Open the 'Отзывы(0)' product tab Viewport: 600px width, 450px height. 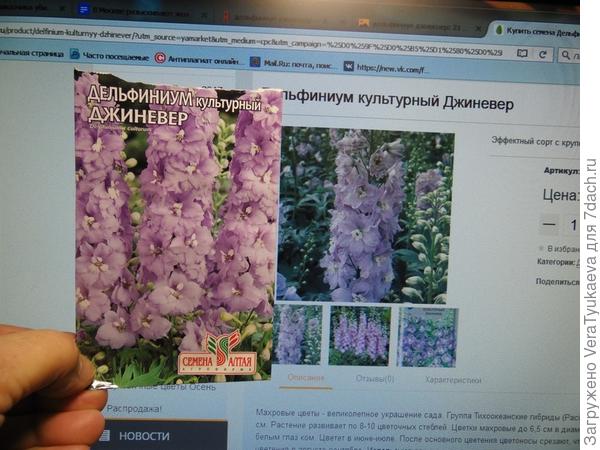375,379
